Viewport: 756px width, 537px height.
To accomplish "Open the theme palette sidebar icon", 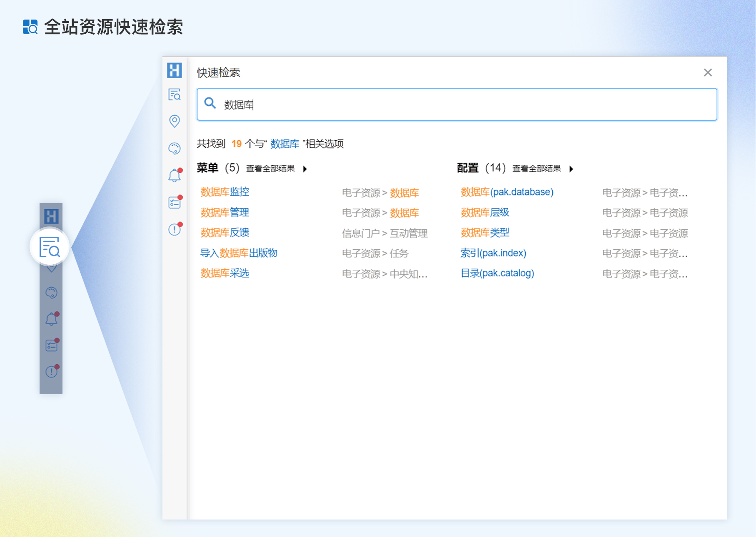I will coord(175,148).
